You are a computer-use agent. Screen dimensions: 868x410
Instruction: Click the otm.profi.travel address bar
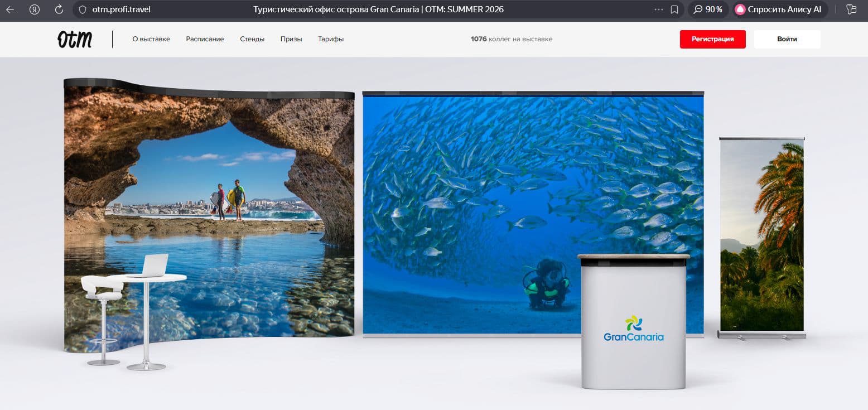click(122, 9)
